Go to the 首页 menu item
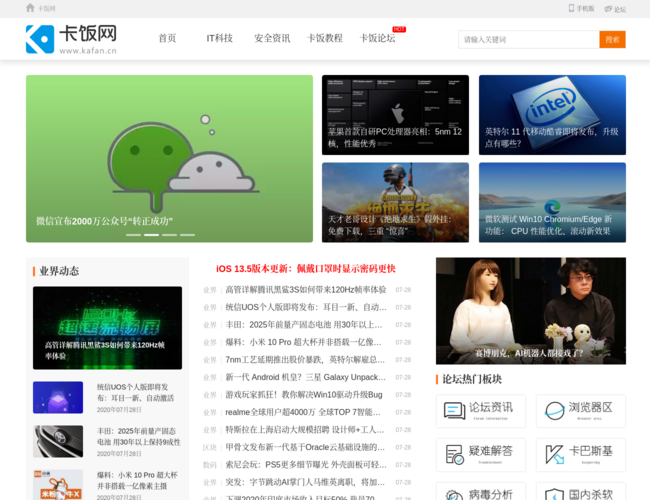This screenshot has height=500, width=650. point(167,38)
